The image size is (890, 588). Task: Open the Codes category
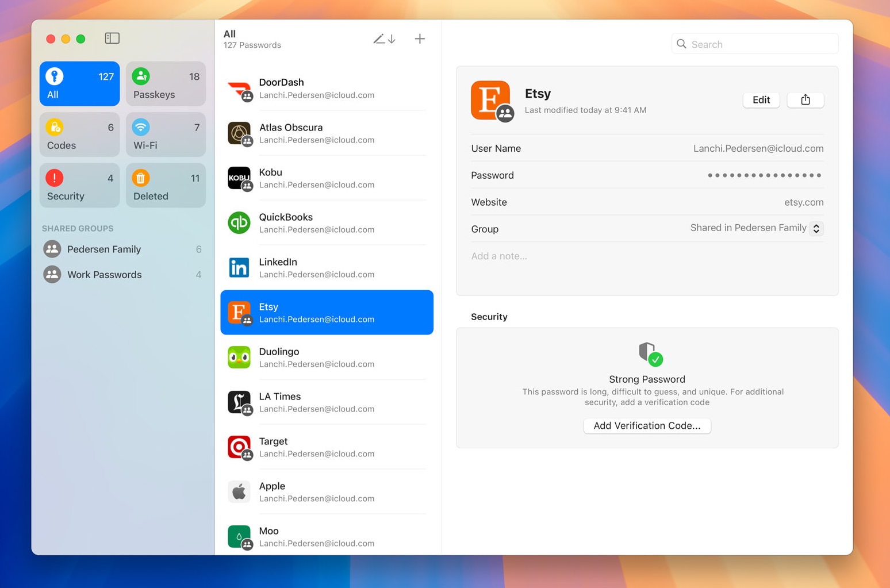coord(80,134)
